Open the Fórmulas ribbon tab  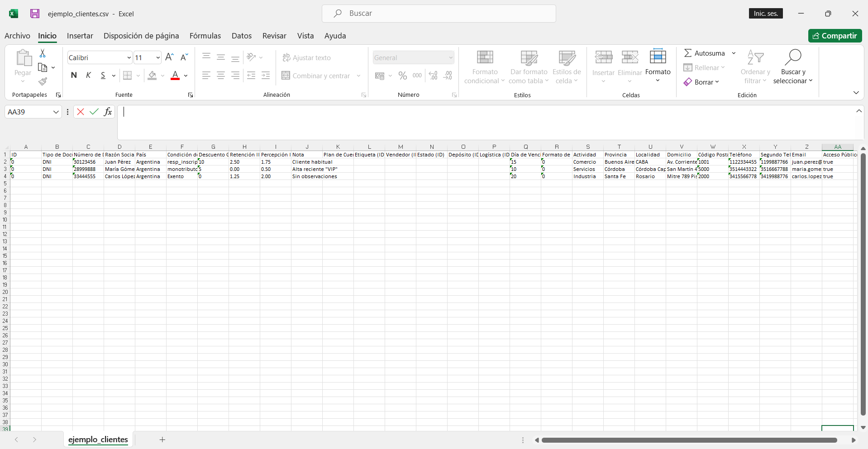point(205,36)
